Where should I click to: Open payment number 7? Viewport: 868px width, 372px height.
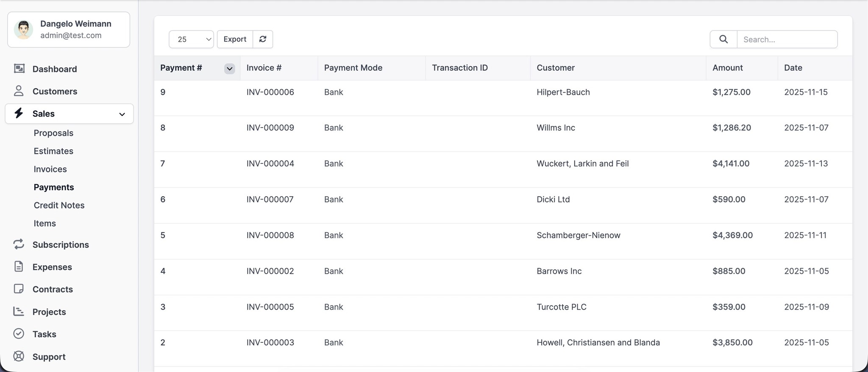pyautogui.click(x=163, y=164)
